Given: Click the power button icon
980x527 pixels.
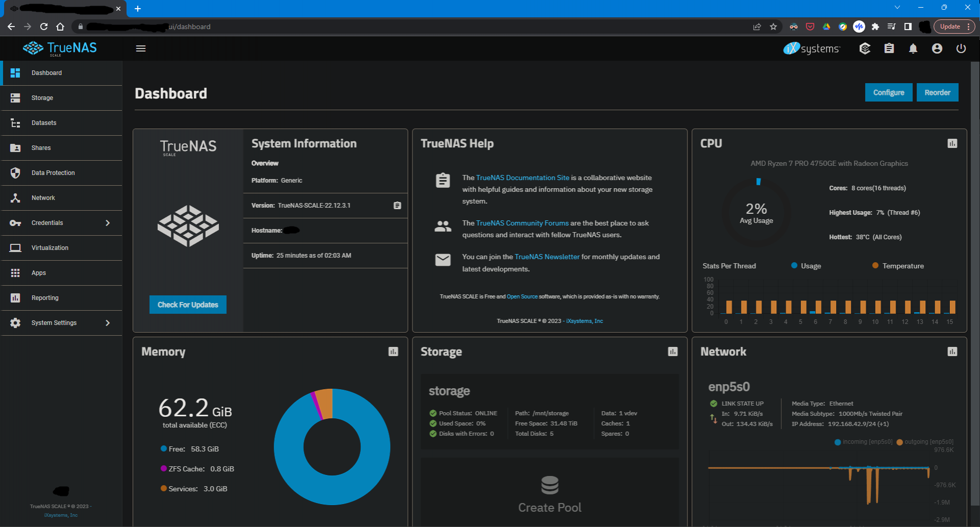Looking at the screenshot, I should click(961, 48).
